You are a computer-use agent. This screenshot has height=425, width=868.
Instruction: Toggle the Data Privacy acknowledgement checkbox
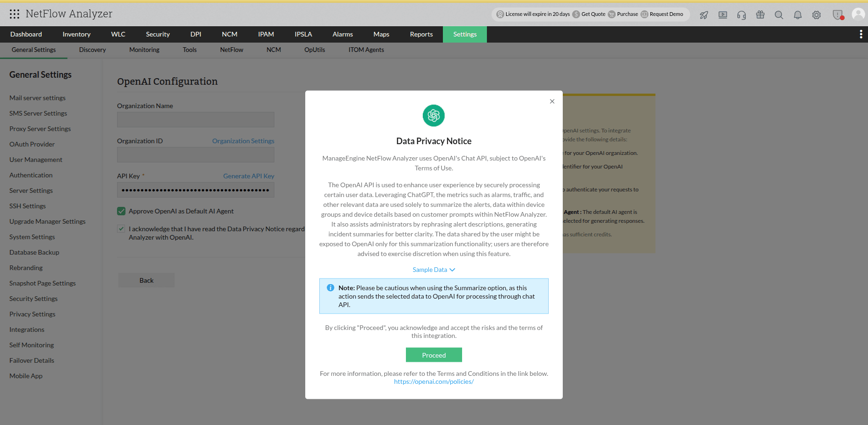(121, 229)
